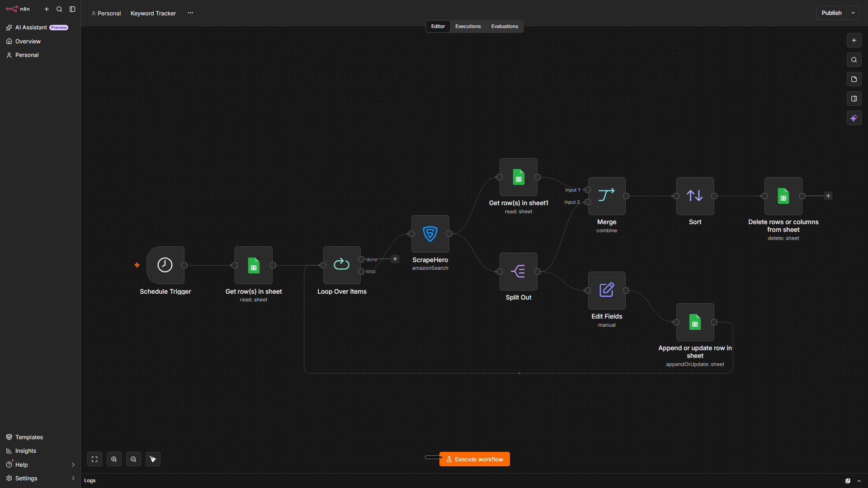Viewport: 868px width, 488px height.
Task: Click the zoom to fit button
Action: [x=94, y=459]
